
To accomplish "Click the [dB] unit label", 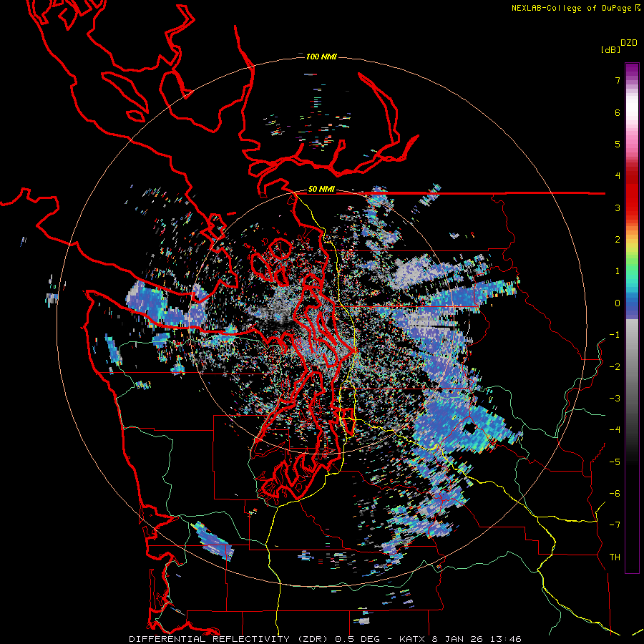I will click(x=610, y=50).
